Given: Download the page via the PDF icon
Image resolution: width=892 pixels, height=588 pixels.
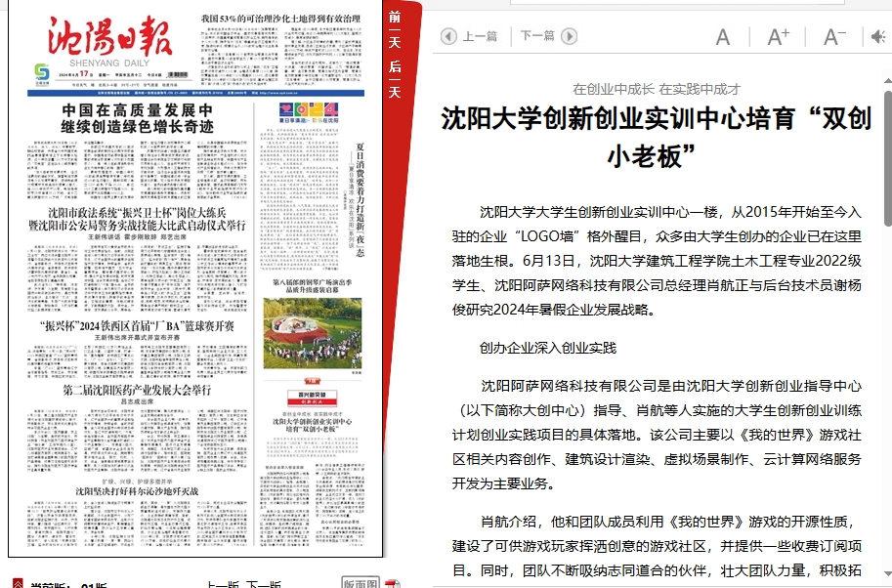Looking at the screenshot, I should 393,584.
